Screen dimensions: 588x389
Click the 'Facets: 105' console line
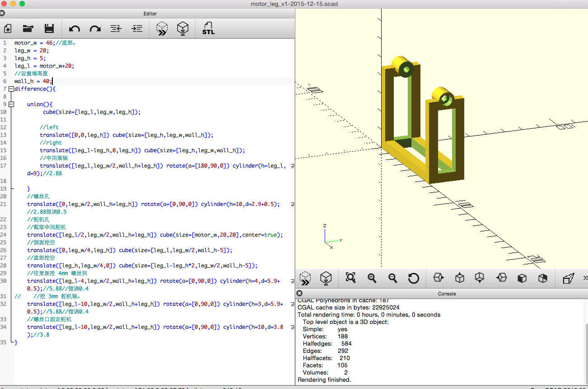pyautogui.click(x=325, y=365)
